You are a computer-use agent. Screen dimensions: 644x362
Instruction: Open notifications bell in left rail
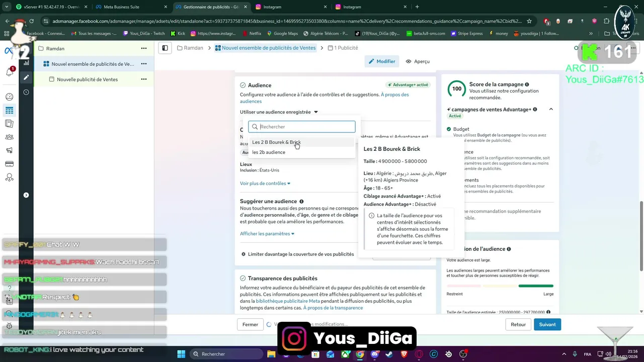[10, 72]
